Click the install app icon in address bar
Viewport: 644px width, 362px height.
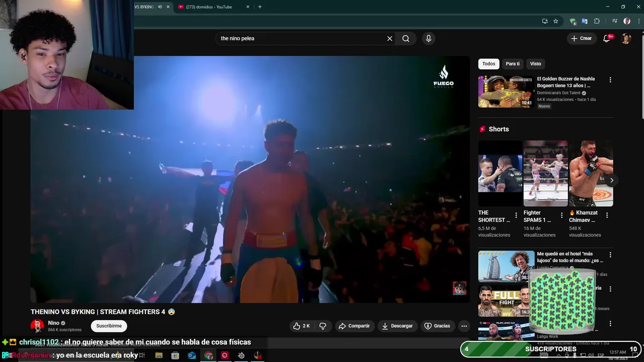545,21
